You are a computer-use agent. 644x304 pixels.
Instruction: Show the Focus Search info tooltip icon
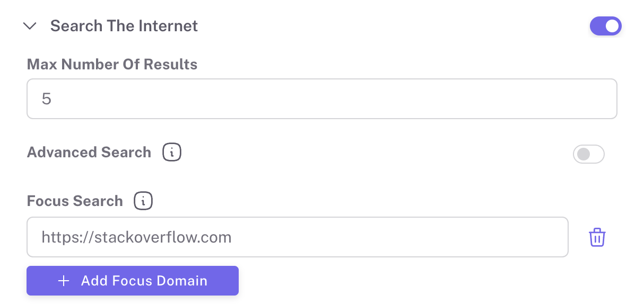tap(143, 201)
